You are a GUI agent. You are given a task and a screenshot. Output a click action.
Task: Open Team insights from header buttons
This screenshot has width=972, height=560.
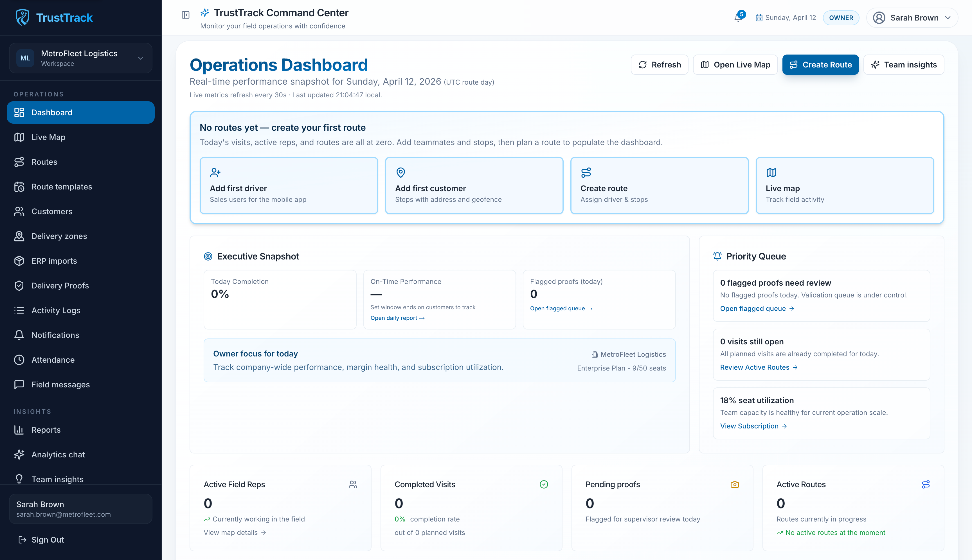[903, 65]
